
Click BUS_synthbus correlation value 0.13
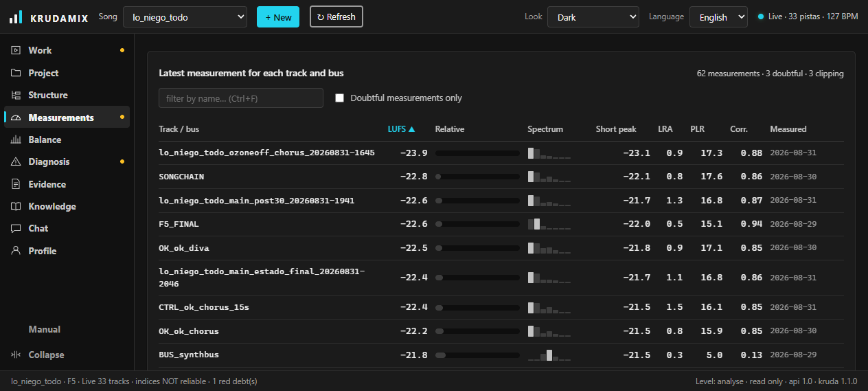(x=751, y=355)
